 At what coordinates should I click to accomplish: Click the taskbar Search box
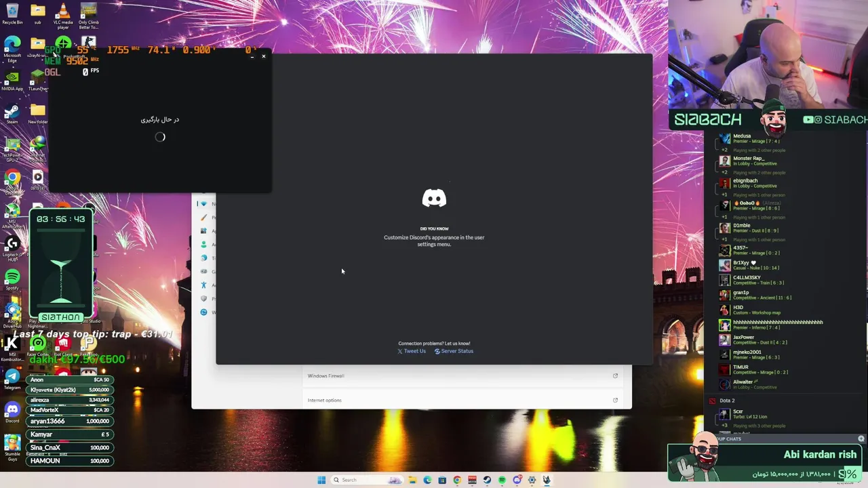[367, 480]
